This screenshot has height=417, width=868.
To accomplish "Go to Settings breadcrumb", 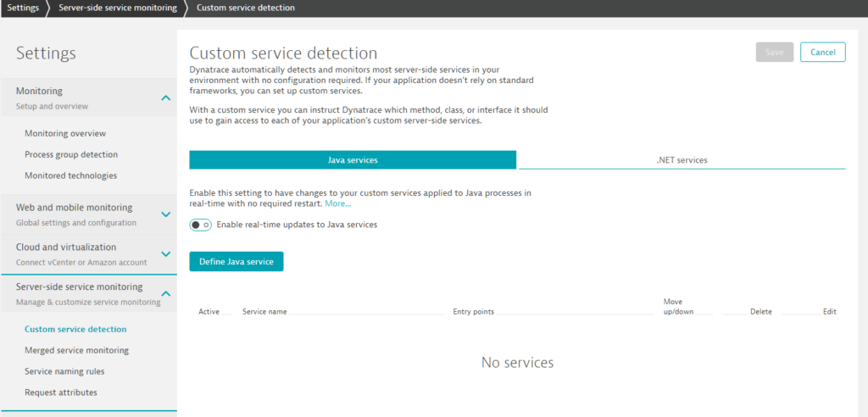I will (x=23, y=8).
